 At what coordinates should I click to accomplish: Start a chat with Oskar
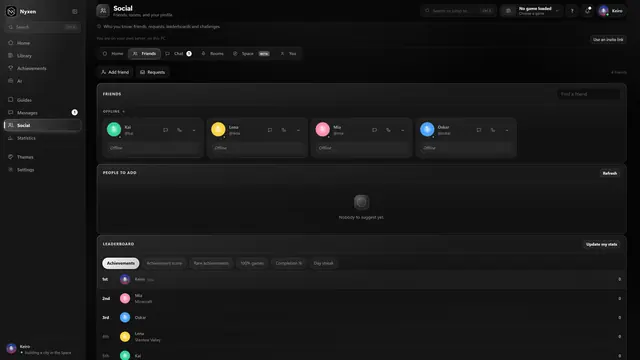(479, 130)
